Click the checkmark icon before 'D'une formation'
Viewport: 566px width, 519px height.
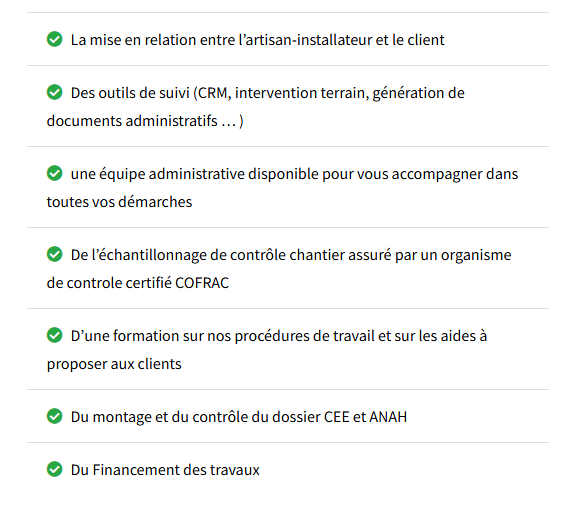(x=55, y=335)
